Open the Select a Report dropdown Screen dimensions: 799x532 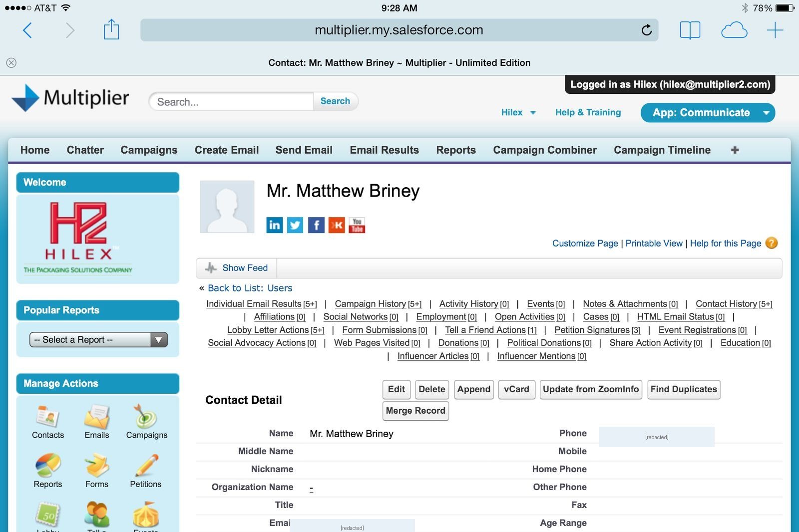[99, 340]
